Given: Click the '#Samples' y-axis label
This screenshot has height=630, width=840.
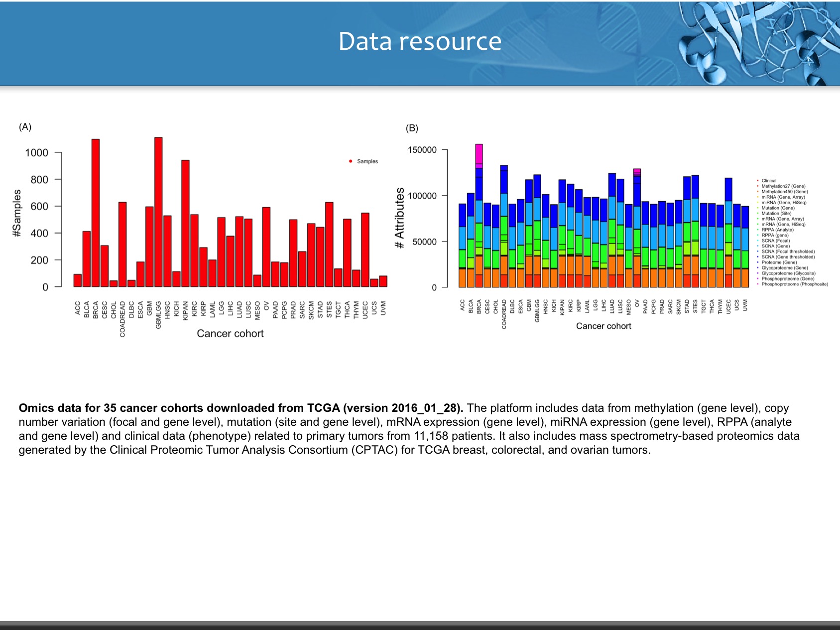Looking at the screenshot, I should (17, 213).
